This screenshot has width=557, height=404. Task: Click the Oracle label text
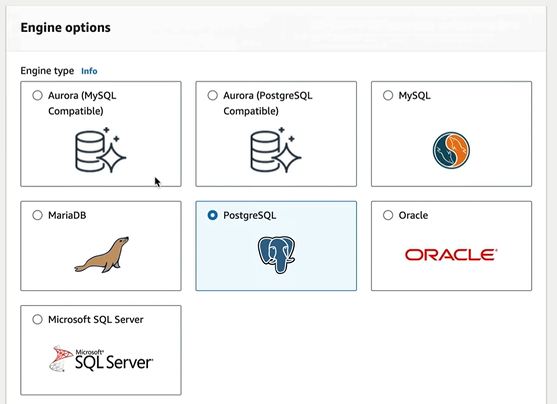point(413,215)
